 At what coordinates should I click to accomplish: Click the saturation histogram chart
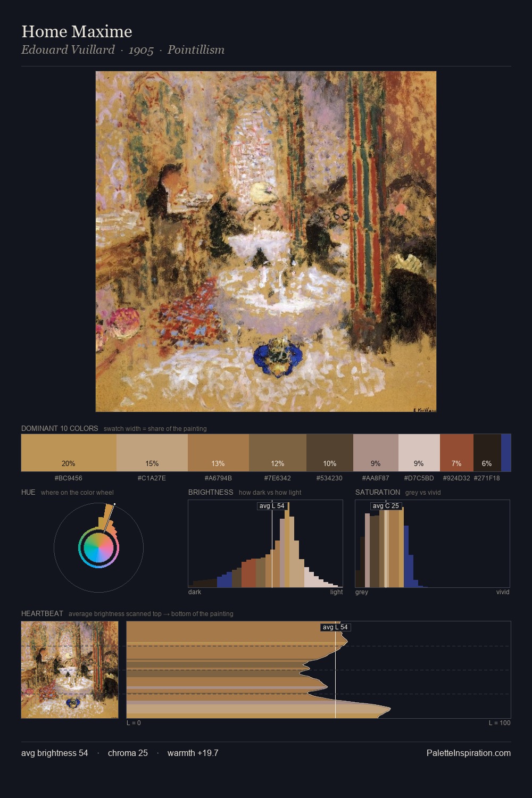pyautogui.click(x=433, y=544)
